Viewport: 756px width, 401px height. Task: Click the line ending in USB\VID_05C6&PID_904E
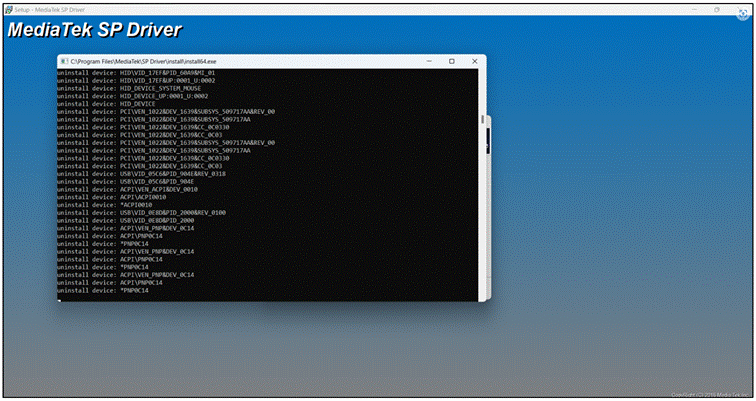[x=125, y=182]
